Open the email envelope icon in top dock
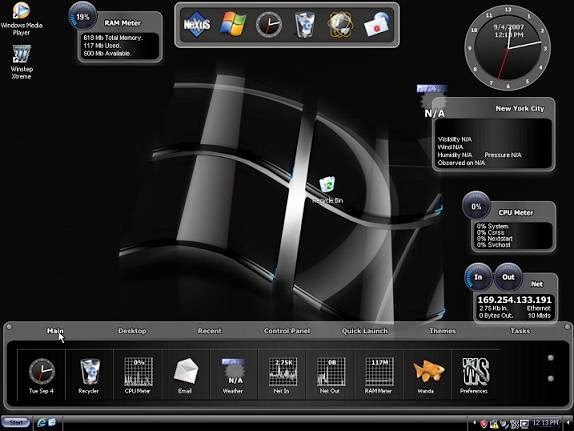 coord(376,25)
